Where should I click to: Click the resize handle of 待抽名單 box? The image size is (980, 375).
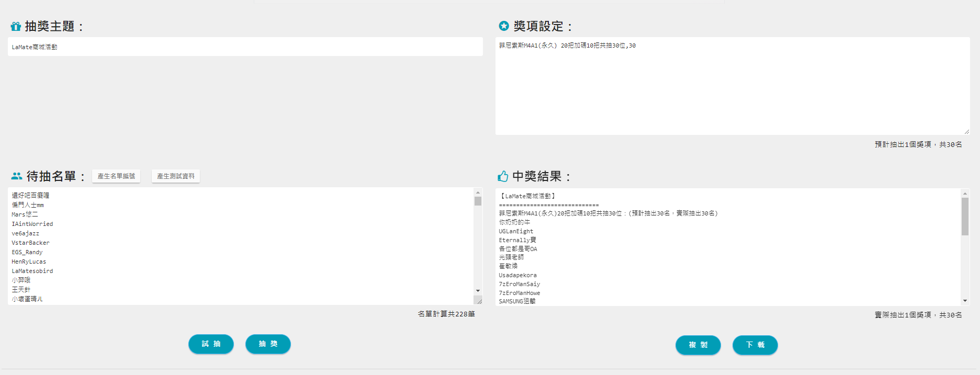[x=479, y=301]
